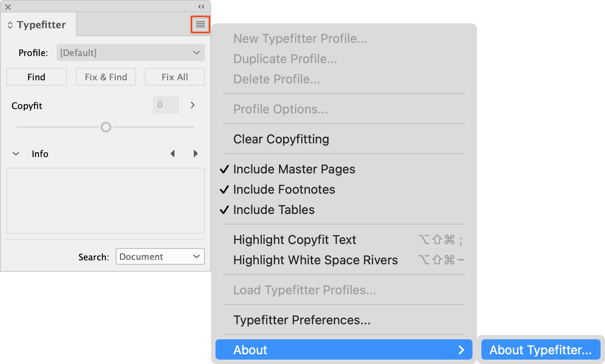Open Typefitter Preferences...

(344, 320)
